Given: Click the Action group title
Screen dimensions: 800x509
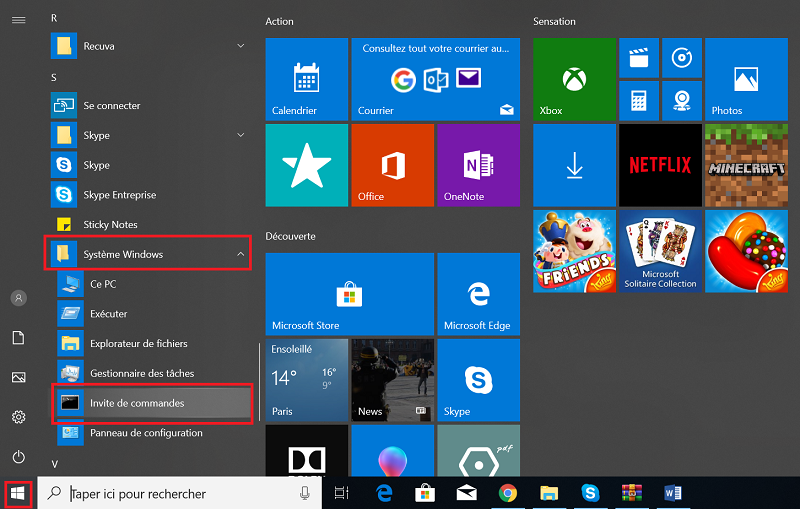Looking at the screenshot, I should tap(280, 21).
